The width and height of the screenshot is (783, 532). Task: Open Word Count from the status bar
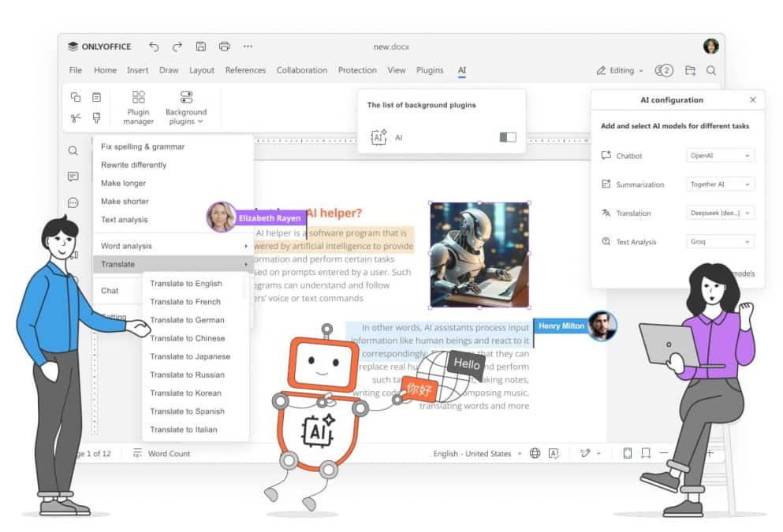point(170,453)
